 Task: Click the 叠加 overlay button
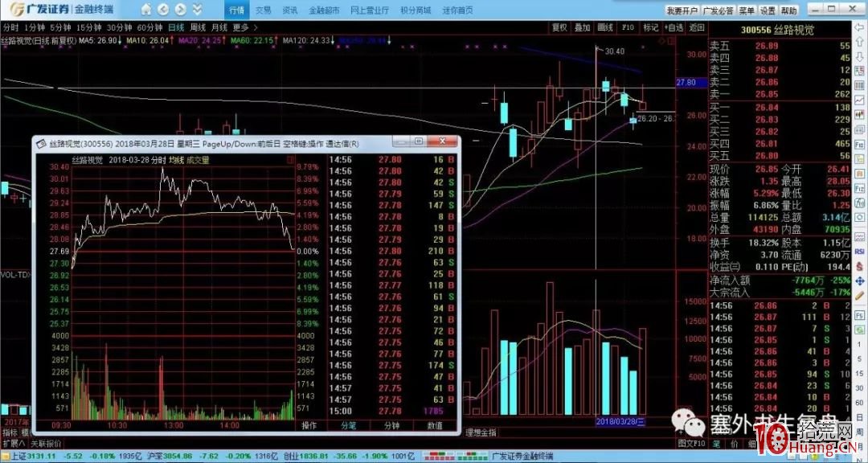(x=583, y=27)
